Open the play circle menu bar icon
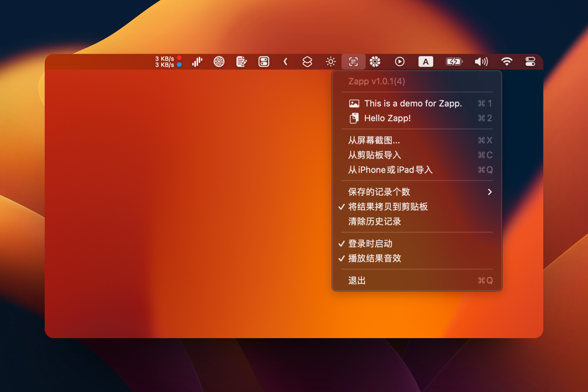The width and height of the screenshot is (588, 392). coord(400,62)
